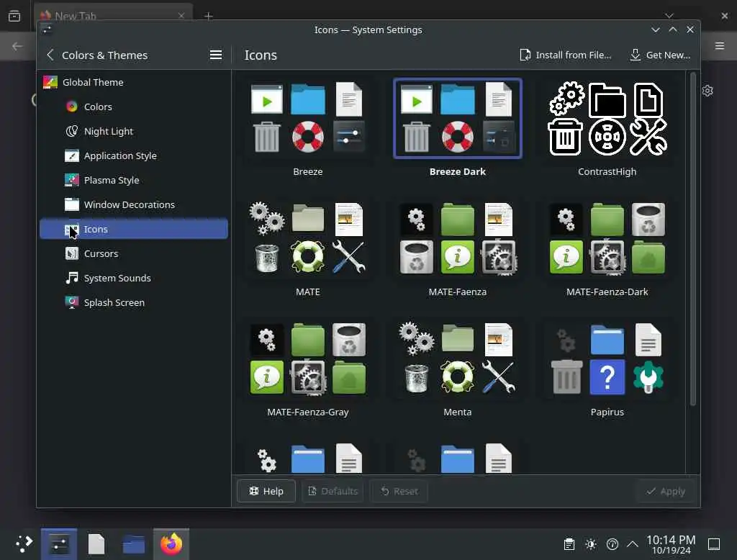The width and height of the screenshot is (737, 560).
Task: Open Plasma Style settings
Action: [x=133, y=180]
